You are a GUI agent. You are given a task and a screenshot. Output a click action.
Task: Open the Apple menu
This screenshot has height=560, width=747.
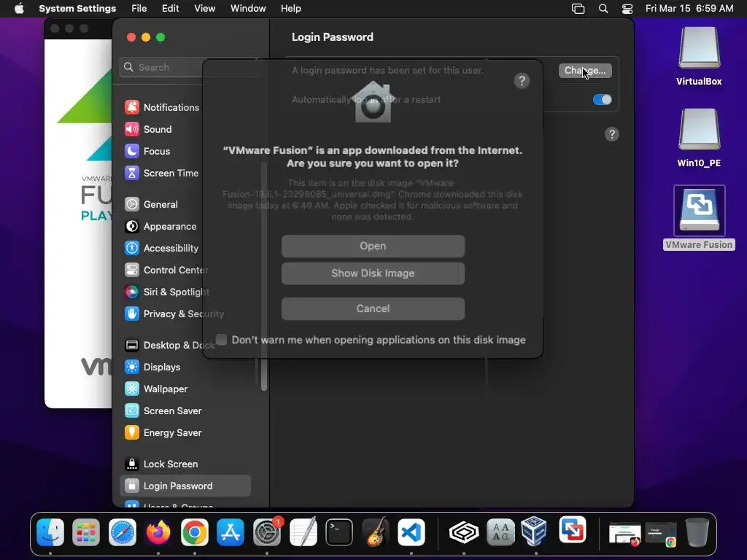click(19, 9)
